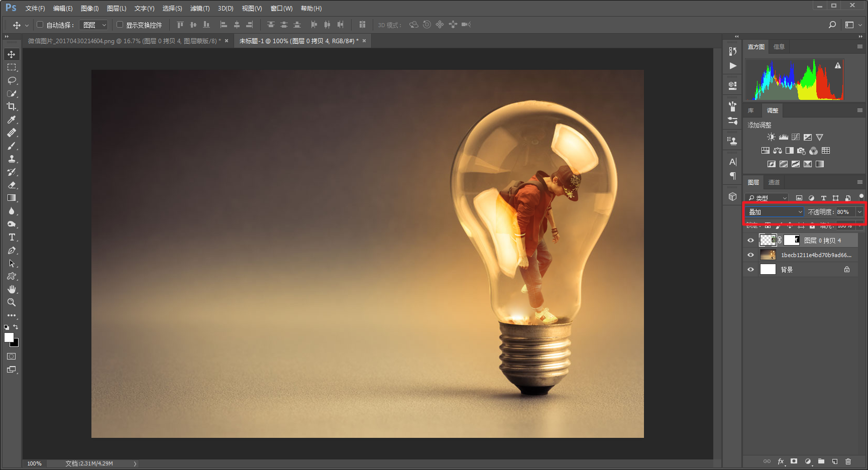
Task: Open the 图像(I) menu
Action: (90, 9)
